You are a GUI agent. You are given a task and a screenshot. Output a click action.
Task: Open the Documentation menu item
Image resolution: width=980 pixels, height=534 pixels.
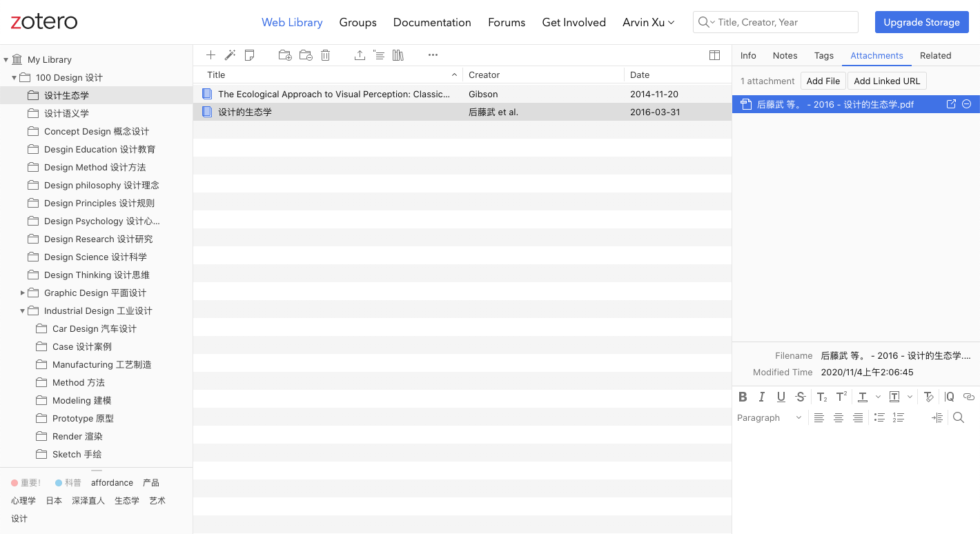coord(432,22)
